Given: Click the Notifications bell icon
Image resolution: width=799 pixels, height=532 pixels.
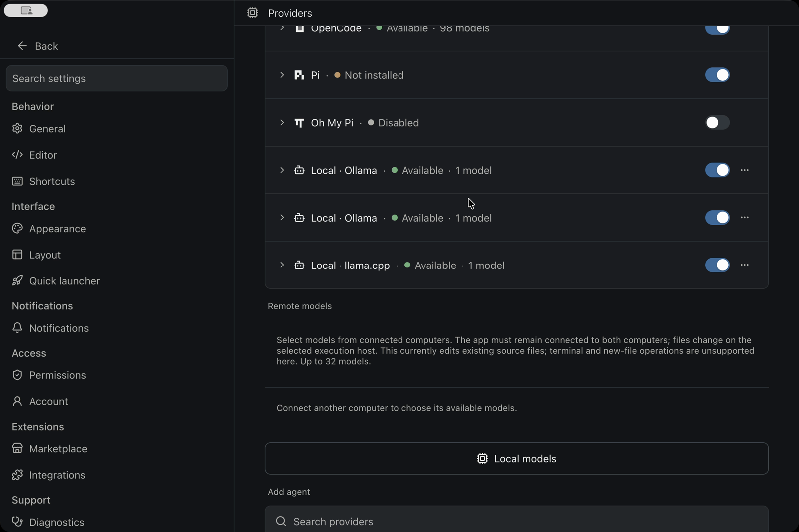Looking at the screenshot, I should click(17, 328).
